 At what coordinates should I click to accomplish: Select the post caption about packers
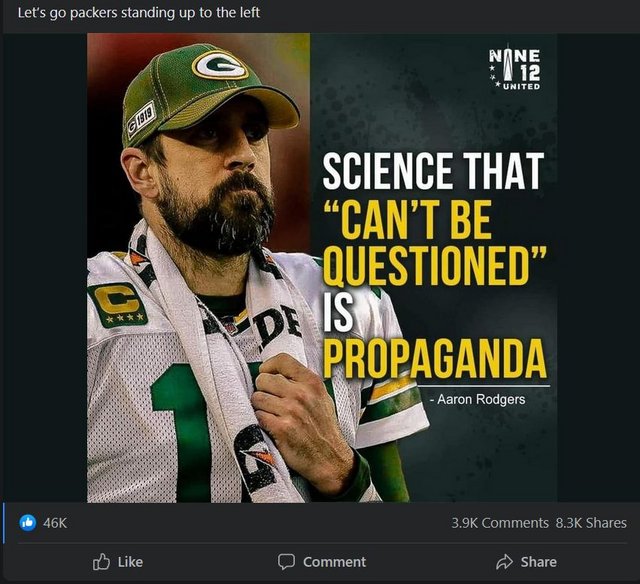tap(139, 13)
